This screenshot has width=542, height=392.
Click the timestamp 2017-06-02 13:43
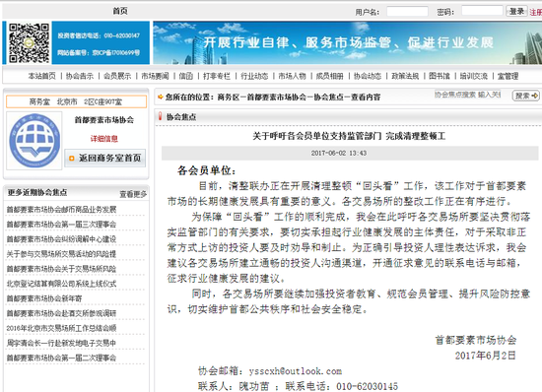point(339,153)
